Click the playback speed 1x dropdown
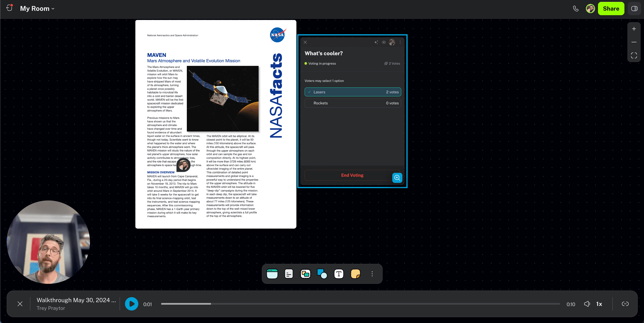 coord(599,304)
